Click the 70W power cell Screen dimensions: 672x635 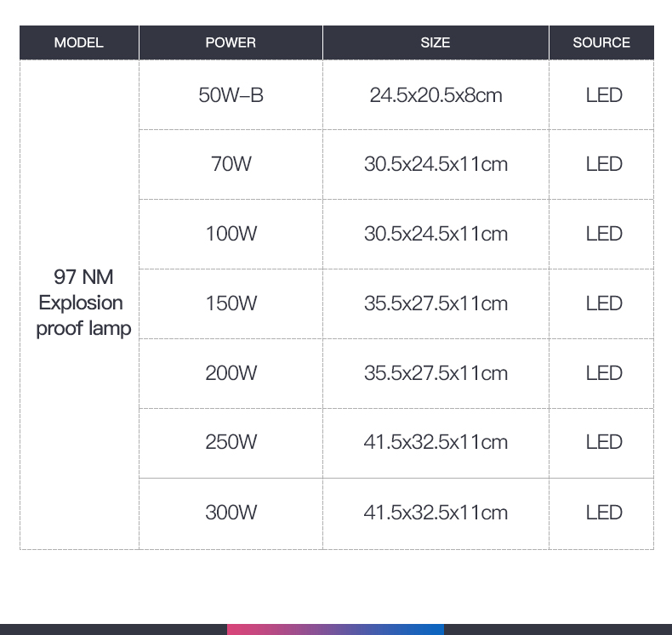(231, 164)
